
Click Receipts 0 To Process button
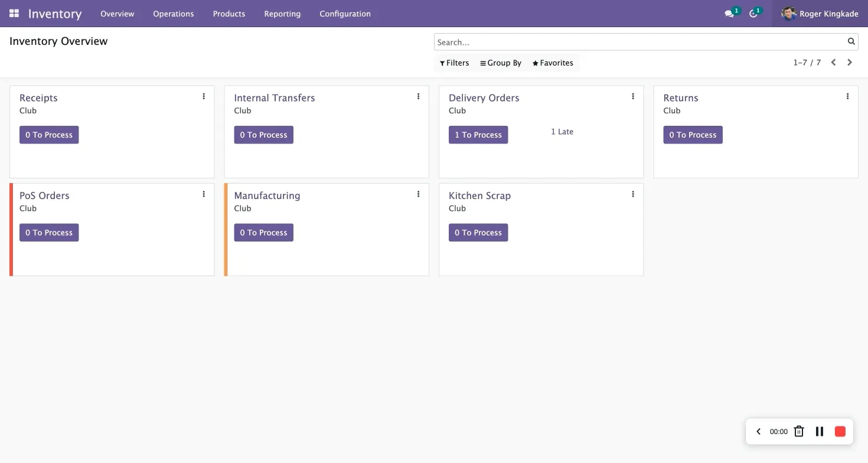(49, 135)
